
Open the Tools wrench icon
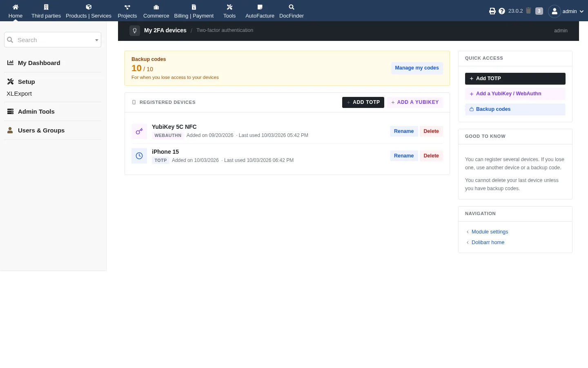(x=229, y=7)
